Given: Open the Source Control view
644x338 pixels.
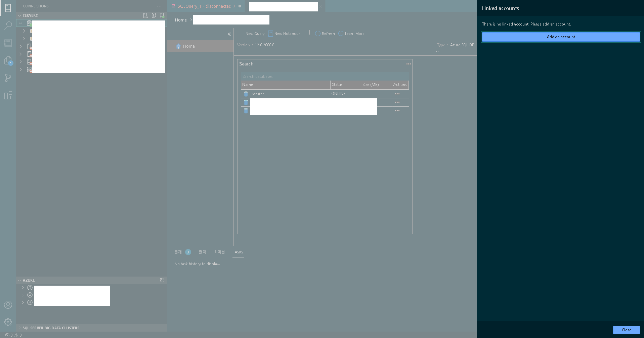Looking at the screenshot, I should [x=8, y=78].
